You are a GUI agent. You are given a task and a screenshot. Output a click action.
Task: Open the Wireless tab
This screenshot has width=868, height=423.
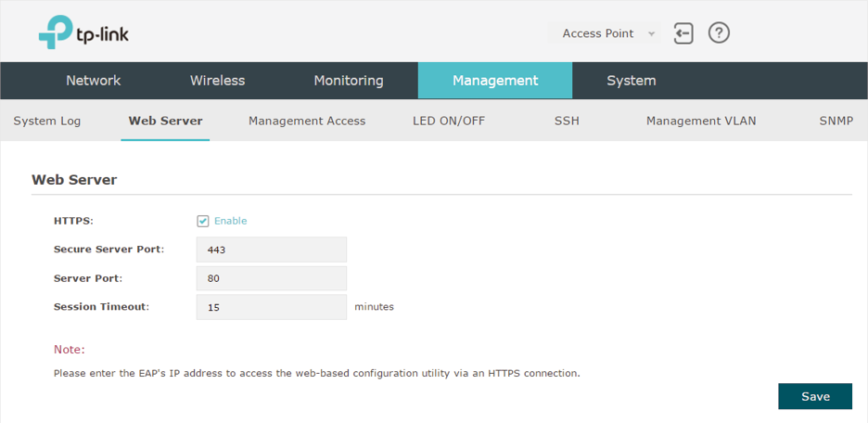click(x=218, y=81)
